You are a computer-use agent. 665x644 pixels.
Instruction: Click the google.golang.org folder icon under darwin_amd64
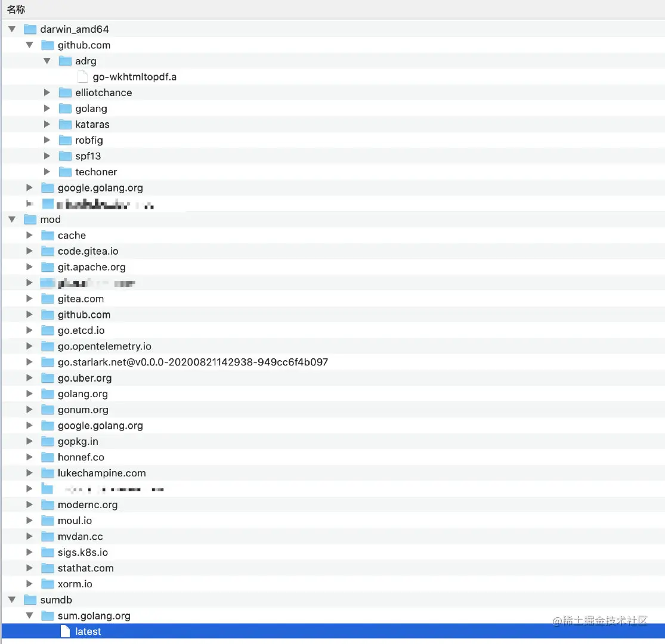[48, 188]
